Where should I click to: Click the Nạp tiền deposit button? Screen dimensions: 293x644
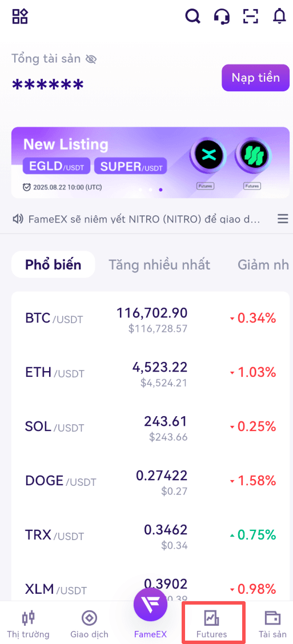click(256, 78)
